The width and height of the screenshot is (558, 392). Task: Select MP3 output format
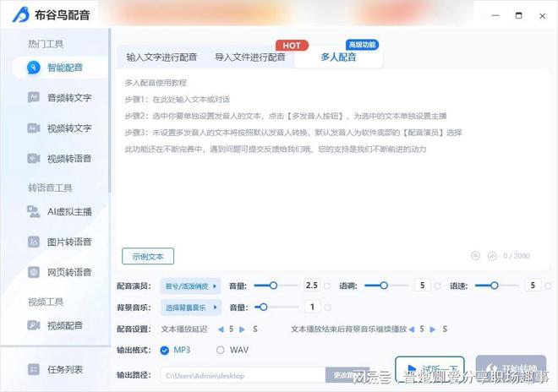point(175,350)
